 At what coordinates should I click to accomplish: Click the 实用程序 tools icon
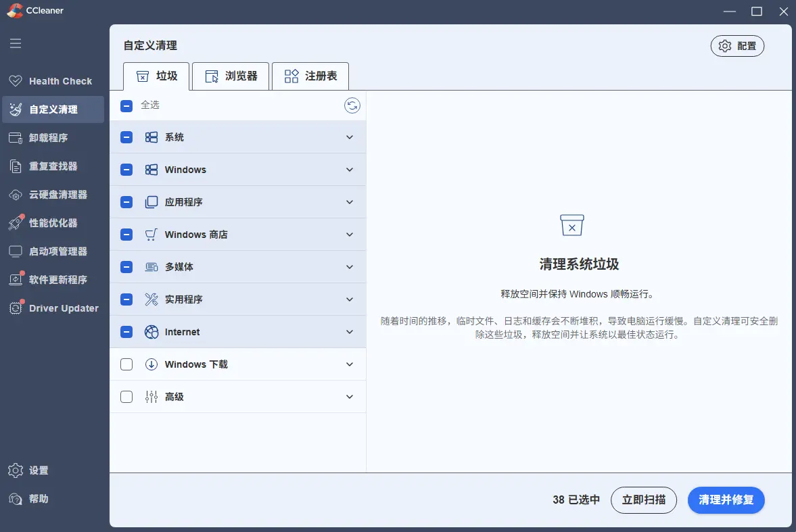click(151, 299)
